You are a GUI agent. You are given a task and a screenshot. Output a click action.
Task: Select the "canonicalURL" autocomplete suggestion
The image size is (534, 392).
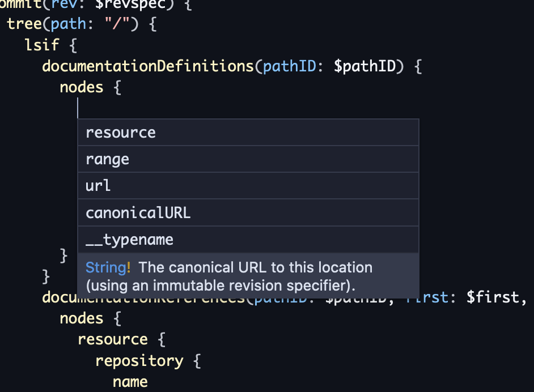click(x=248, y=212)
